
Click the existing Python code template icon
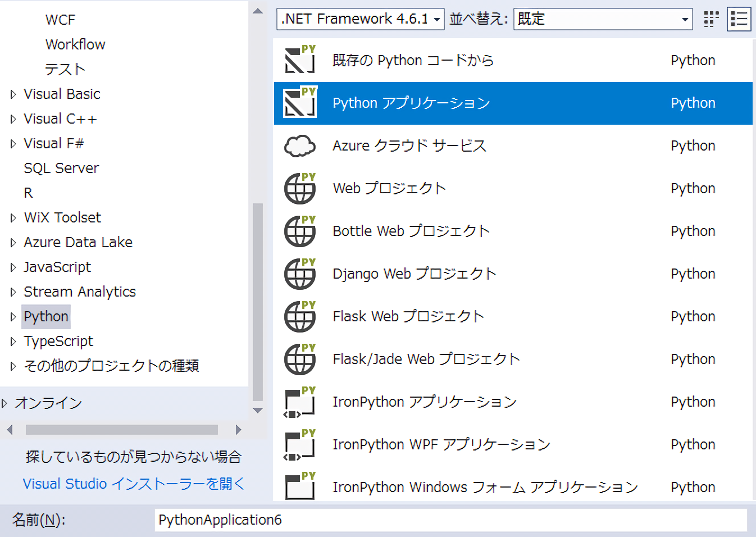coord(300,60)
